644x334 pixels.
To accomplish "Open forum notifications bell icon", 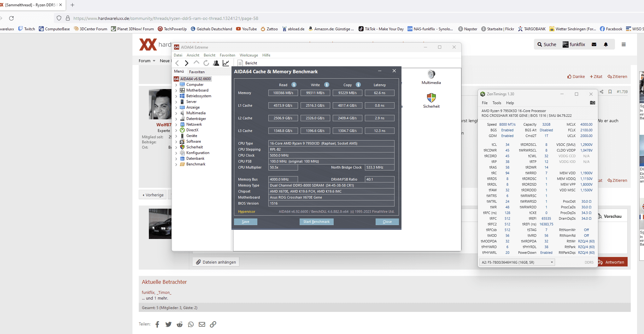I will [606, 45].
